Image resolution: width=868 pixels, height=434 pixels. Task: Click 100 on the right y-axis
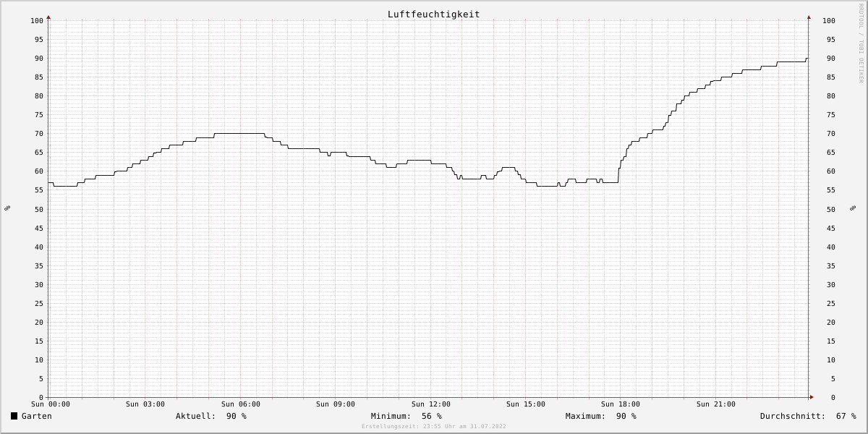click(x=829, y=20)
